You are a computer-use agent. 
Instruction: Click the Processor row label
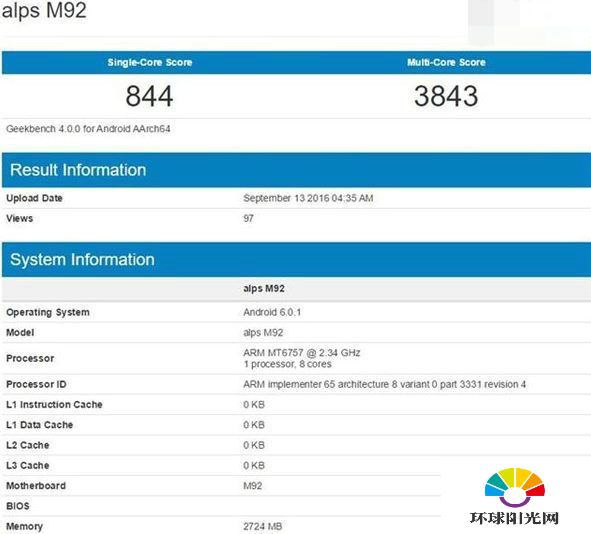[x=30, y=358]
